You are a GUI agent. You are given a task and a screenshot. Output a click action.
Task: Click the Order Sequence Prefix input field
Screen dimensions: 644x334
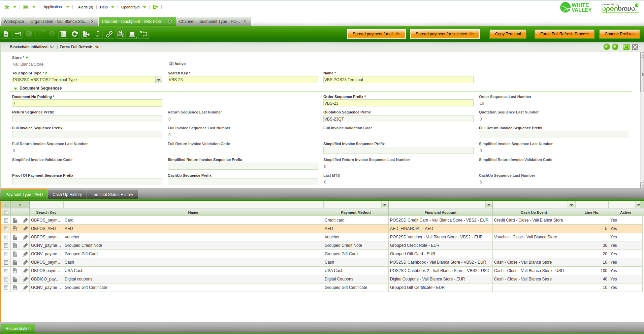tap(398, 103)
